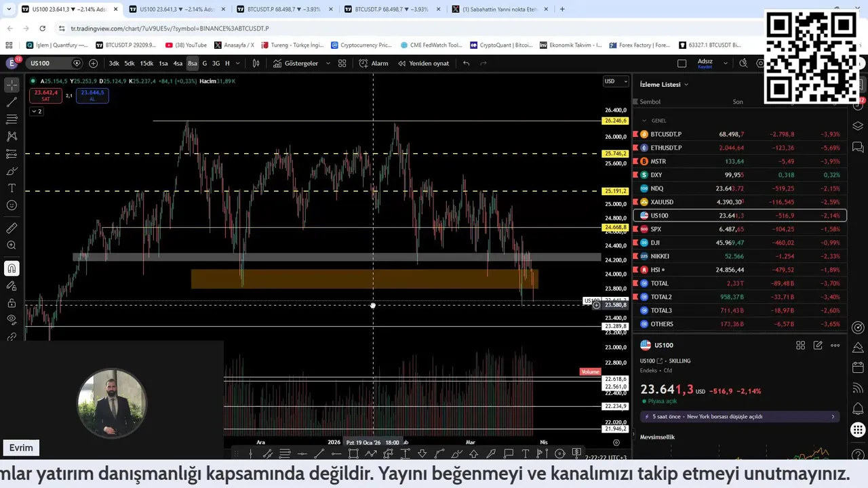Select the vertical line tool in bottom toolbar
This screenshot has height=488, width=868.
[x=250, y=453]
